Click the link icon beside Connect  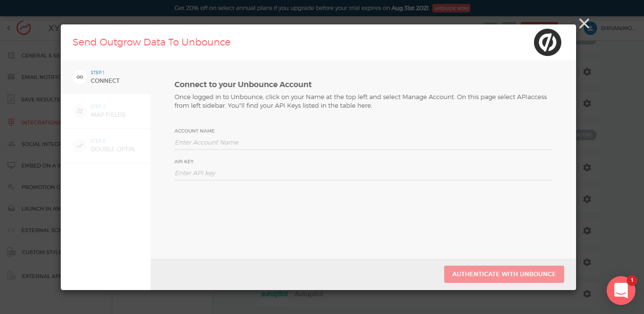point(80,77)
